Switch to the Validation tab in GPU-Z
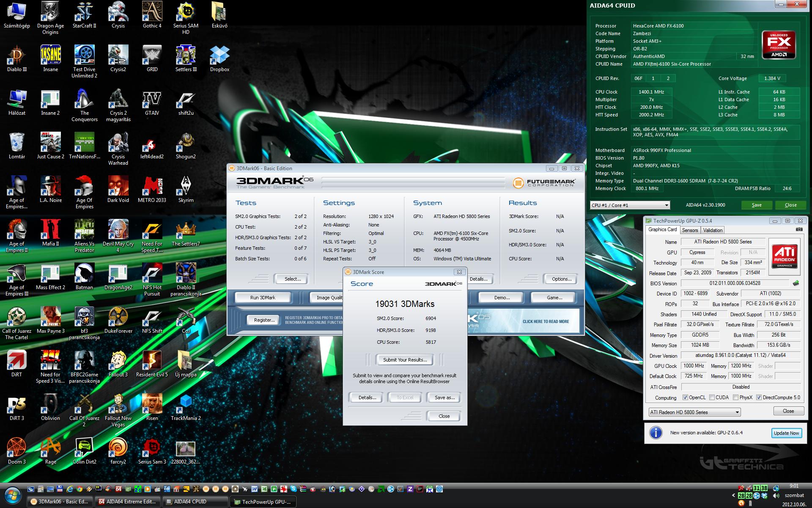812x508 pixels. [x=713, y=230]
